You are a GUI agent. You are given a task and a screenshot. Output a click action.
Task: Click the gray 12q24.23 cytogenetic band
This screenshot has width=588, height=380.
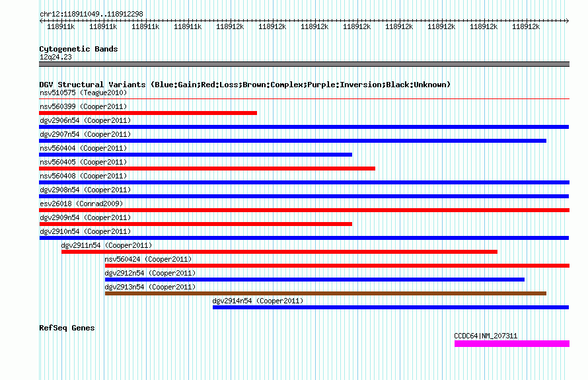click(304, 64)
